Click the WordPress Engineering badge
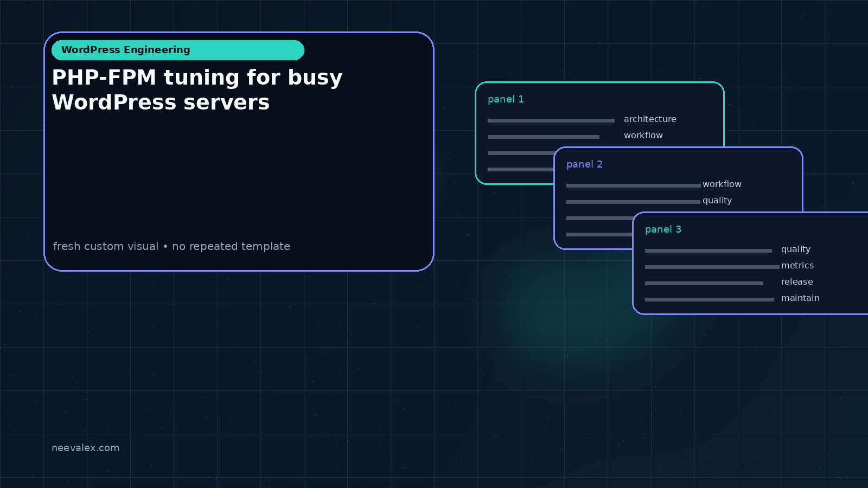The image size is (868, 488). click(x=178, y=50)
